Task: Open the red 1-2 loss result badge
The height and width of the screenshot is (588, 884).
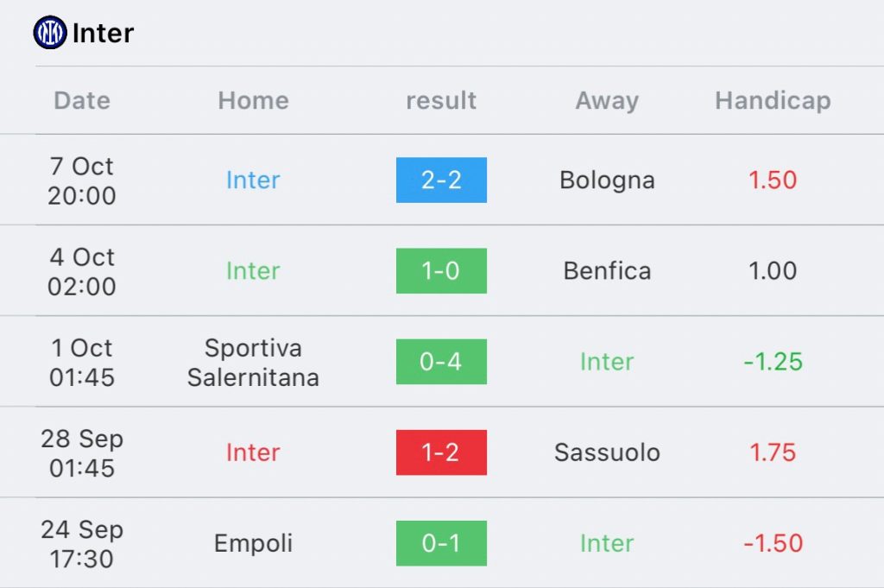Action: point(441,452)
